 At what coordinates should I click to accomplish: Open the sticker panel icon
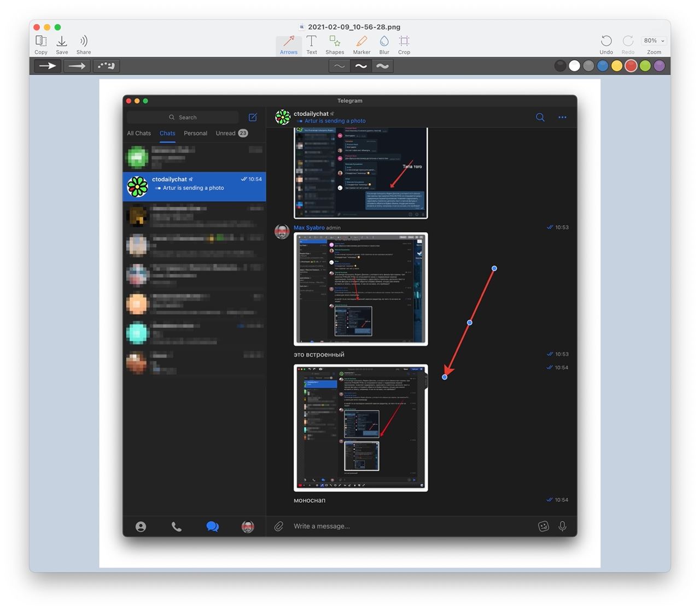point(543,526)
